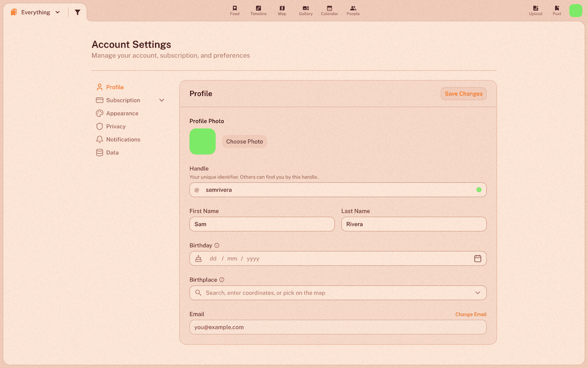Click the day part of Birthday

[213, 258]
